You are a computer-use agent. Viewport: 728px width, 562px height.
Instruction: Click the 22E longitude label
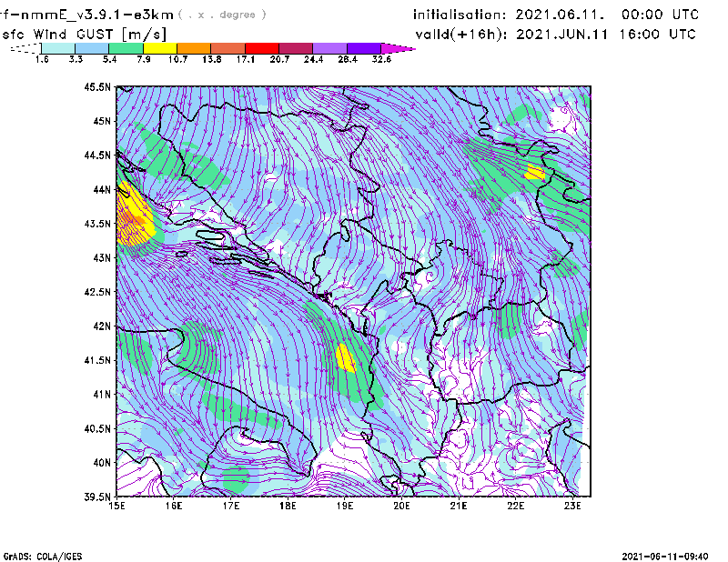click(516, 506)
